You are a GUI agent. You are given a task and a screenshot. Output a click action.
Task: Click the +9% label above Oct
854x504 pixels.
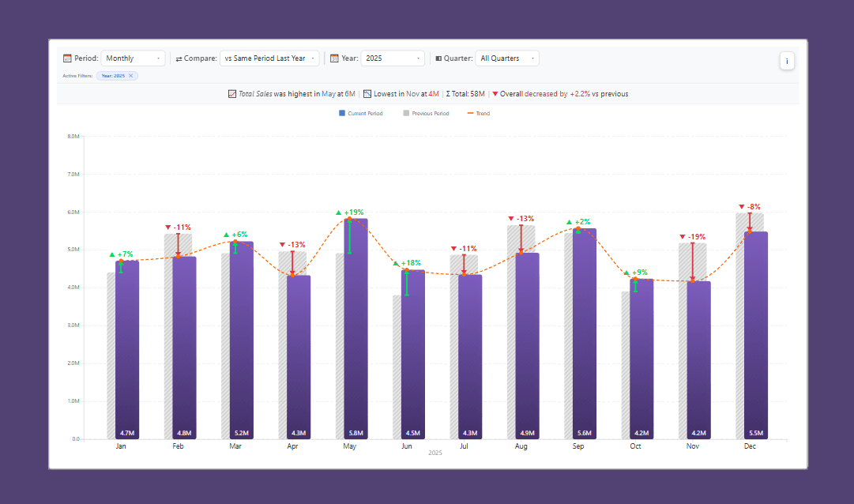point(639,273)
